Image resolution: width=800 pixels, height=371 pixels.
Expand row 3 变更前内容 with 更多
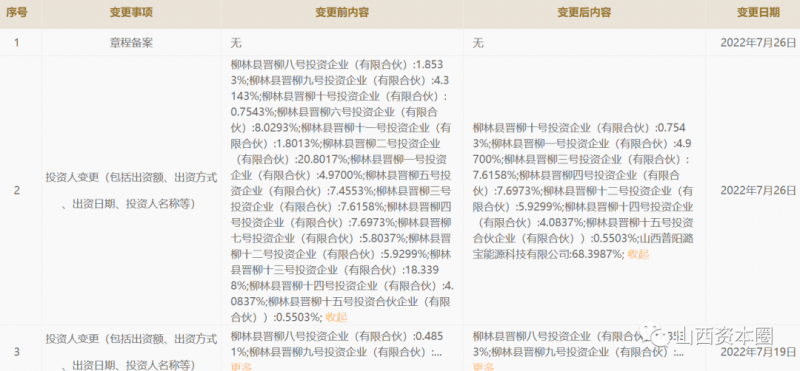pyautogui.click(x=241, y=366)
